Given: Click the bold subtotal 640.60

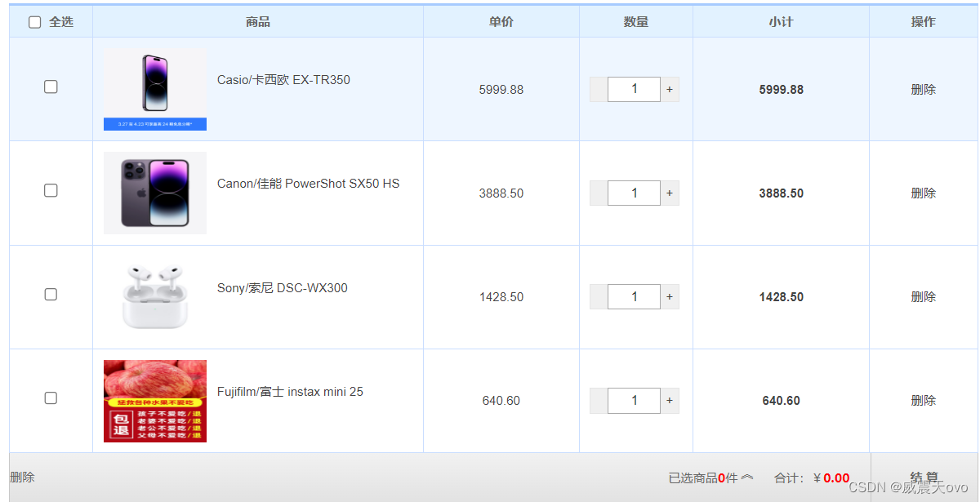Looking at the screenshot, I should click(x=782, y=401).
